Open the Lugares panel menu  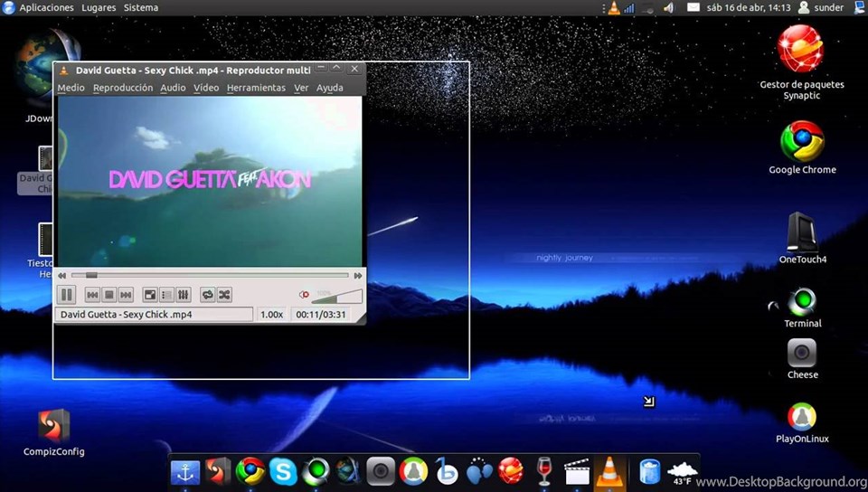pos(99,8)
